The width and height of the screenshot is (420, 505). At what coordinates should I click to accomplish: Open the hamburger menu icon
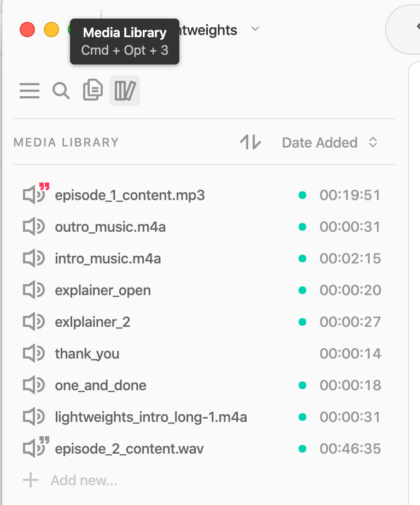pos(30,91)
